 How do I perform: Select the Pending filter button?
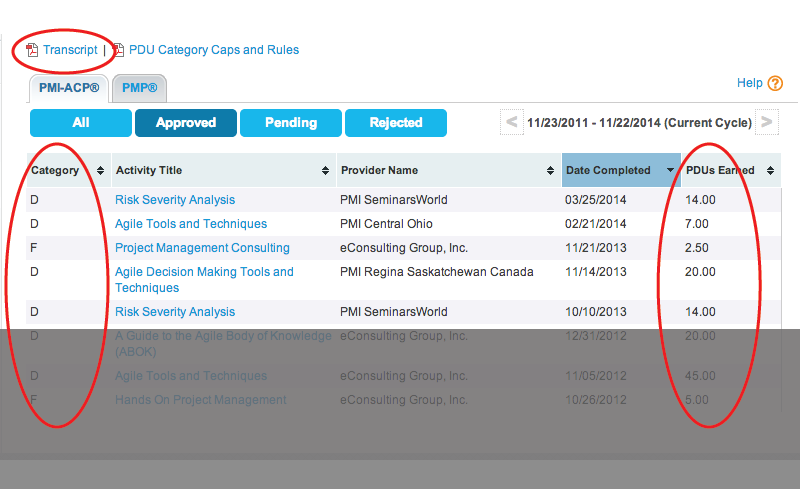tap(291, 123)
